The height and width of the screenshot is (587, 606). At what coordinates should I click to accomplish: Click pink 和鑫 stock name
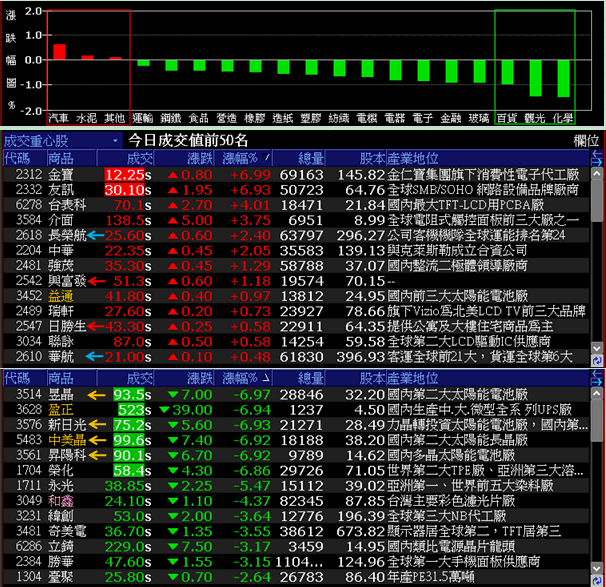coord(61,501)
